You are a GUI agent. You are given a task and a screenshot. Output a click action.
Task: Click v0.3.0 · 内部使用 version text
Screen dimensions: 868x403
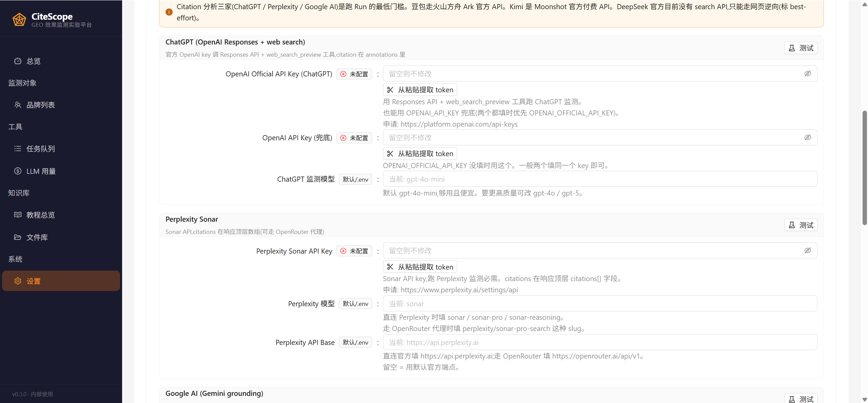tap(33, 394)
